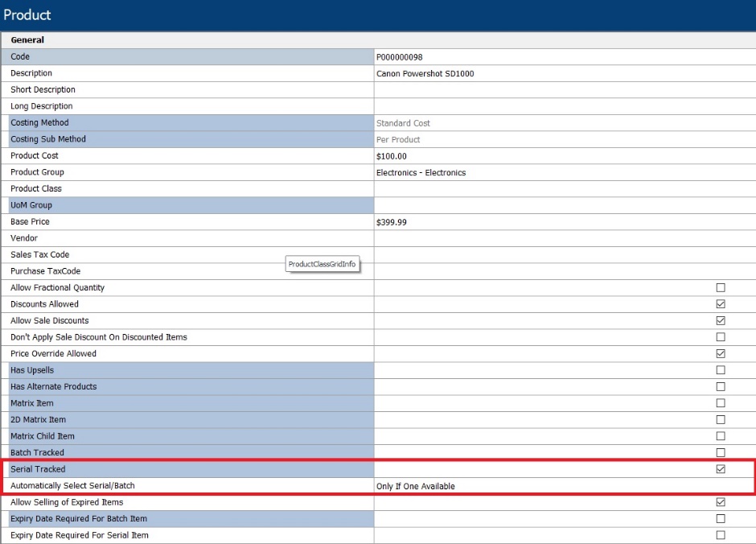The width and height of the screenshot is (756, 544).
Task: Click the empty Short Description field
Action: tap(565, 89)
